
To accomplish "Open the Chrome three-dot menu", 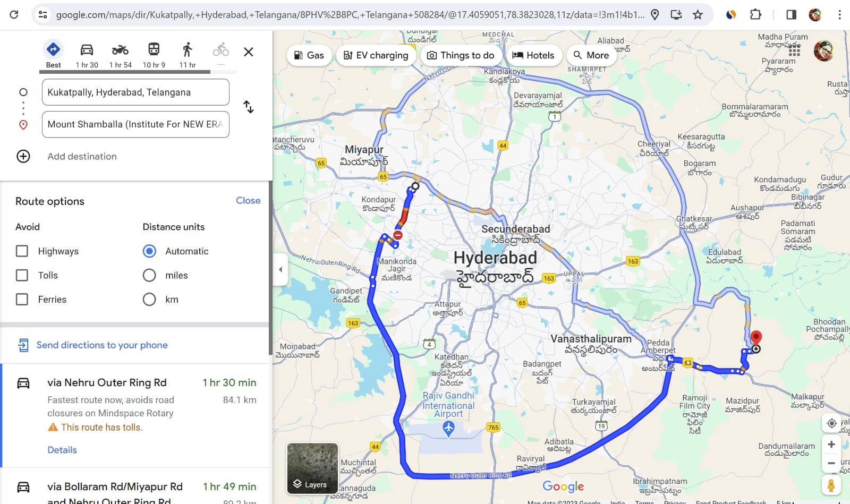I will [839, 14].
